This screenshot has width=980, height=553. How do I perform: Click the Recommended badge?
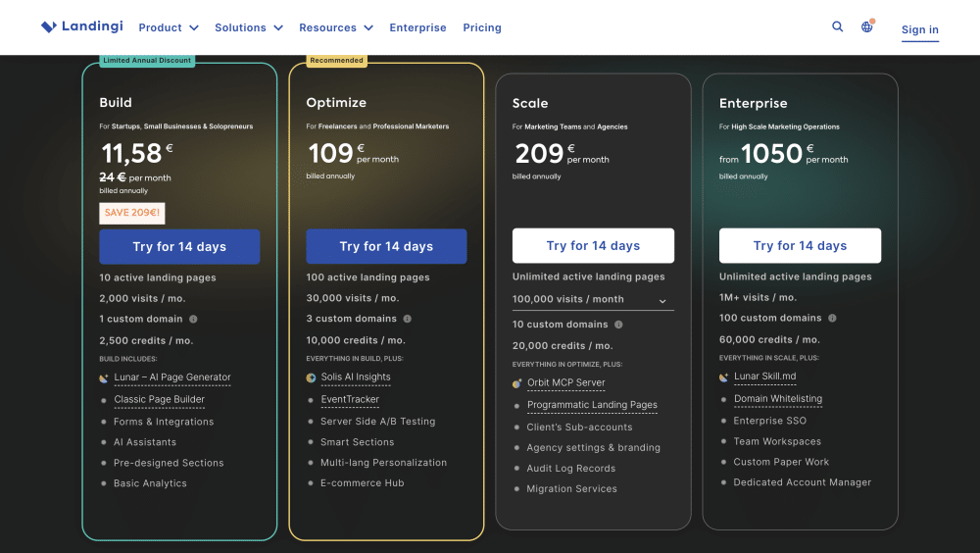336,61
